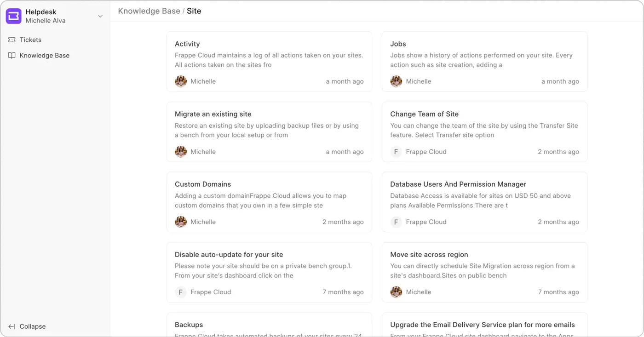Click '7 months ago' on Move site across region
The height and width of the screenshot is (337, 644).
click(558, 292)
